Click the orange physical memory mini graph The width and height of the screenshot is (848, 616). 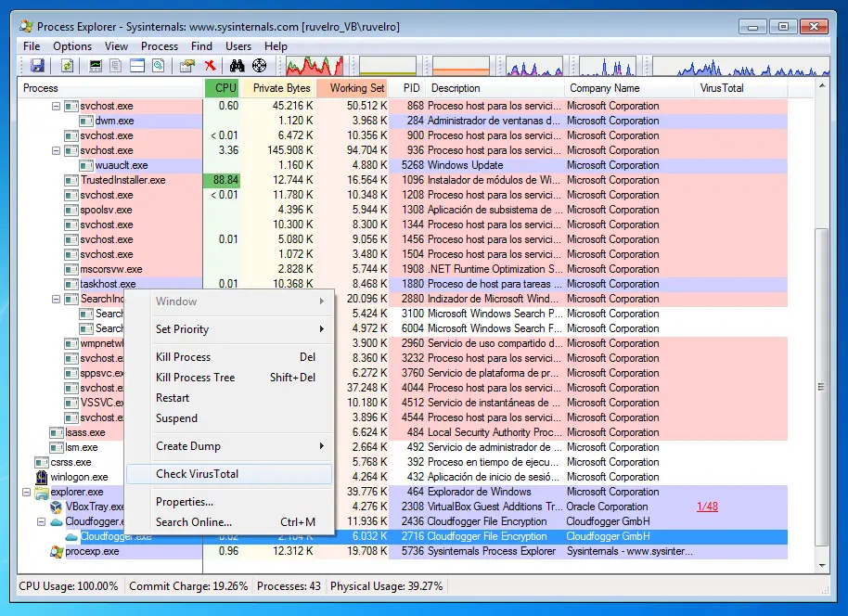tap(461, 66)
